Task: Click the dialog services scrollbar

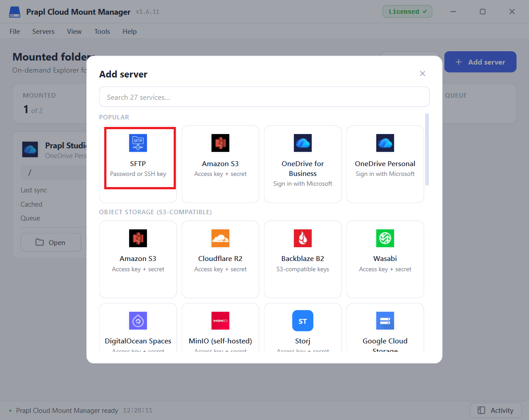Action: 427,150
